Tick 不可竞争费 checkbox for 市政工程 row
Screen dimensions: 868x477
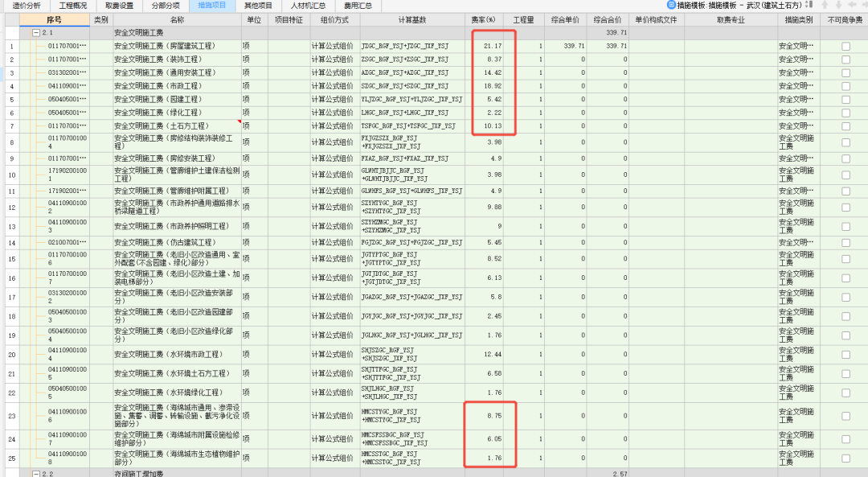click(x=845, y=86)
